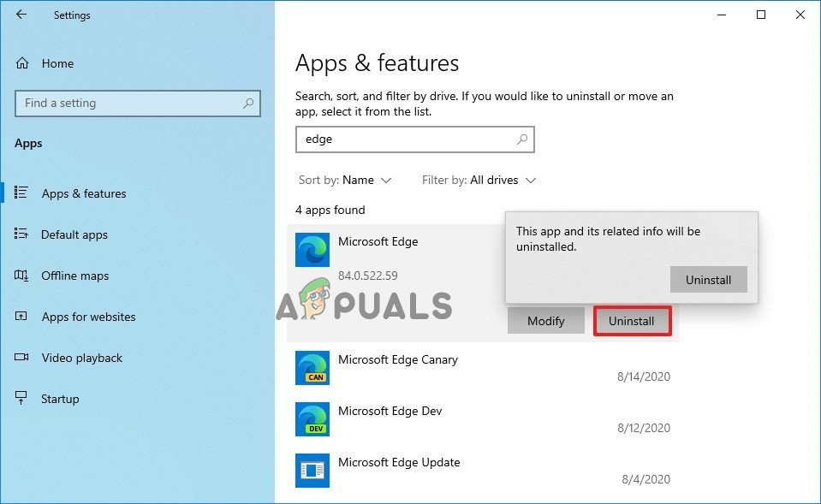The image size is (821, 504).
Task: Select the Microsoft Edge Dev entry text
Action: [x=390, y=411]
